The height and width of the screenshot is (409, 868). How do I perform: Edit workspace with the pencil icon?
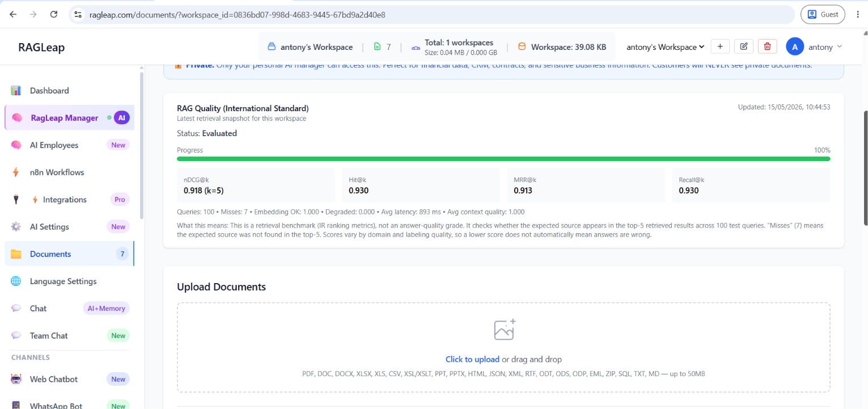(744, 47)
